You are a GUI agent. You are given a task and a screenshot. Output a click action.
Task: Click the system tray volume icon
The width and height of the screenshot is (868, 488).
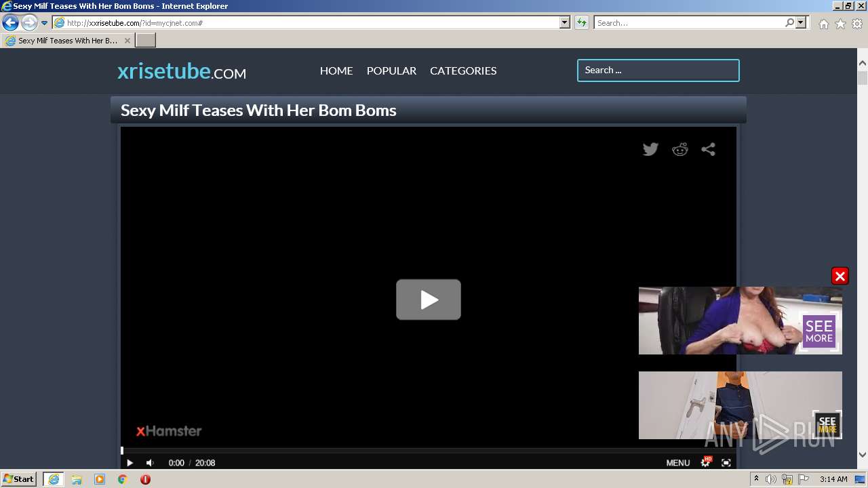click(x=771, y=479)
